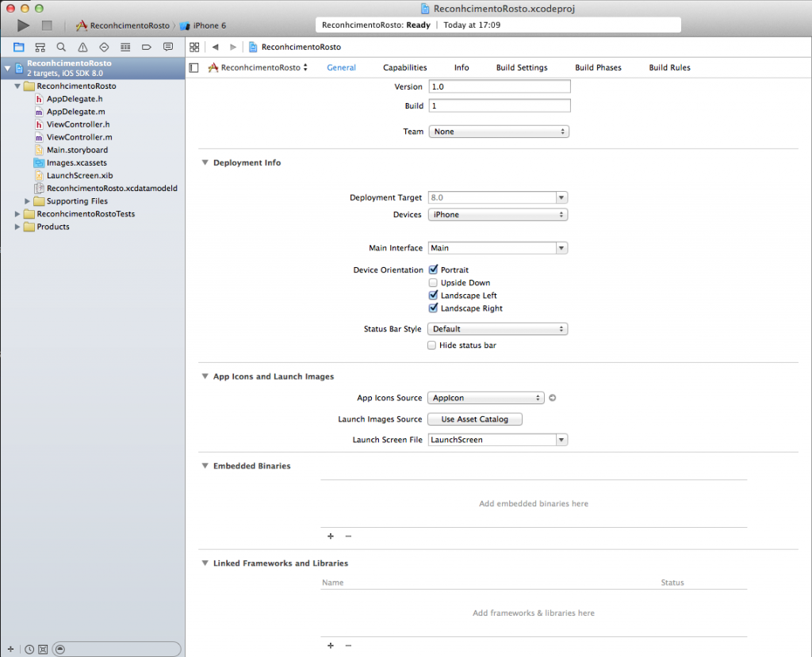The image size is (812, 657).
Task: Disable the Portrait orientation checkbox
Action: [434, 270]
